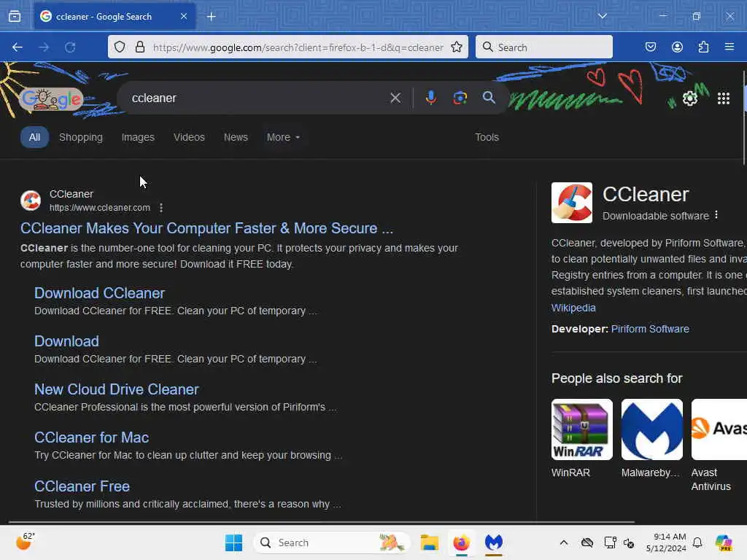Open the Windows Start menu

(233, 542)
